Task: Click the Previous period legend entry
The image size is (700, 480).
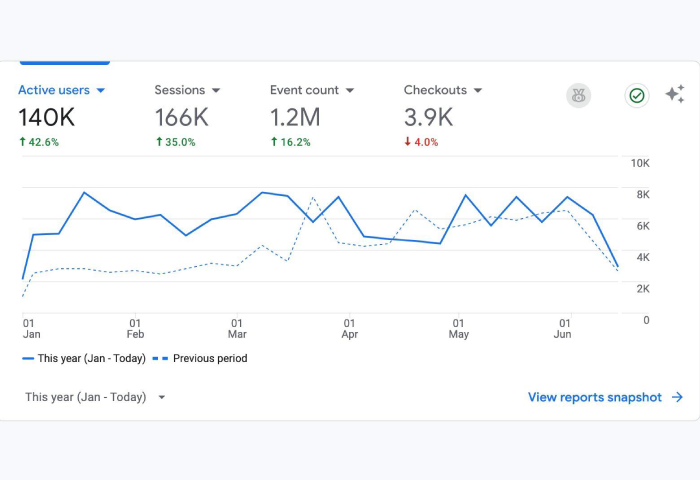Action: tap(200, 358)
